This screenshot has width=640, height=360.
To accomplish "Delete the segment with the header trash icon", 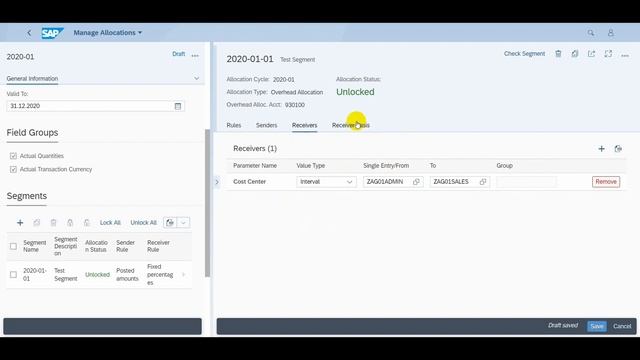I will click(x=558, y=54).
